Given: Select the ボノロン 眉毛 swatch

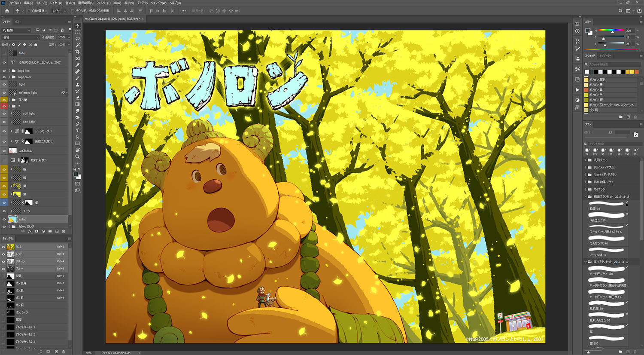Looking at the screenshot, I should click(610, 80).
